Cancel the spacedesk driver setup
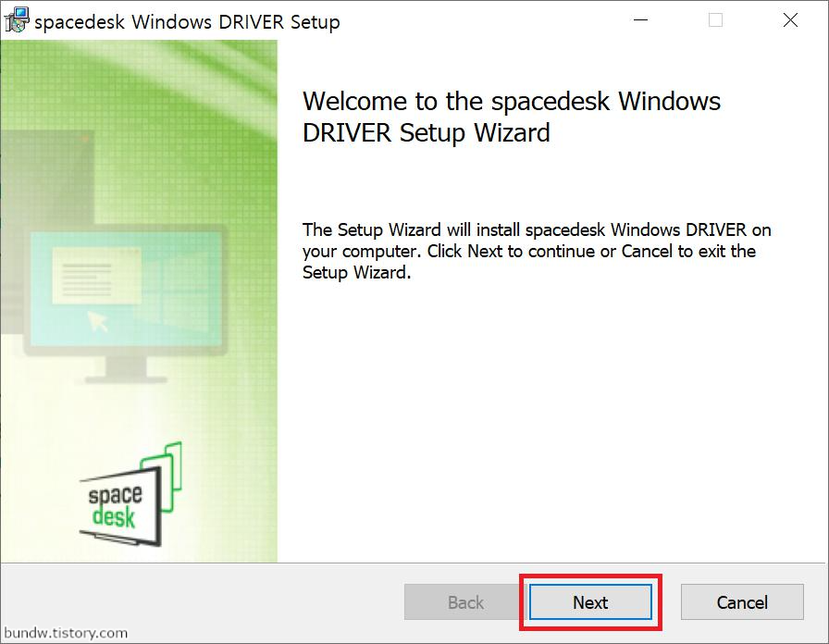829x644 pixels. 742,601
